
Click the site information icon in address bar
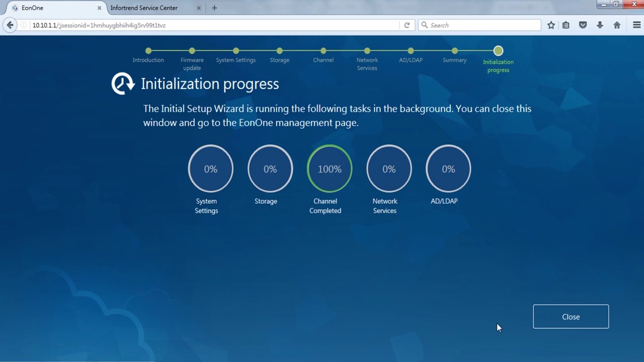click(24, 25)
